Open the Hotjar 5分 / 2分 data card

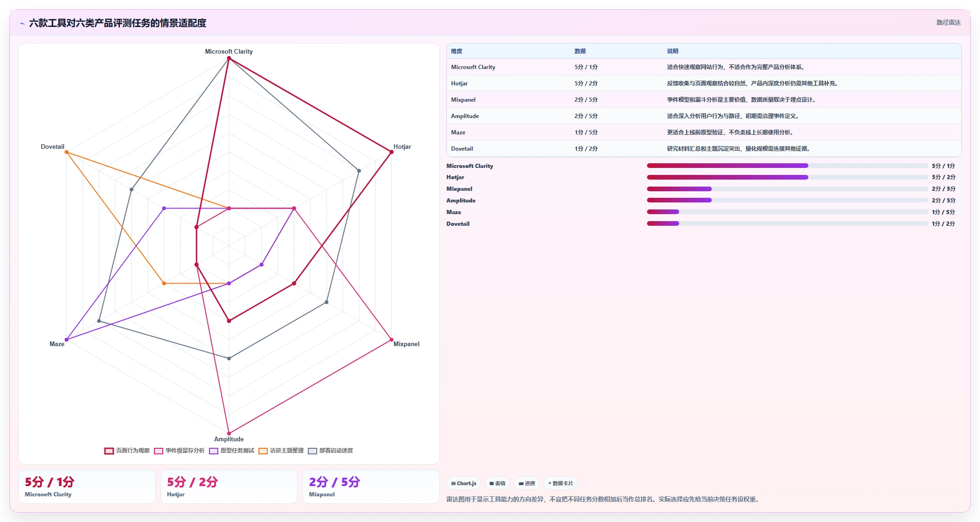[229, 487]
